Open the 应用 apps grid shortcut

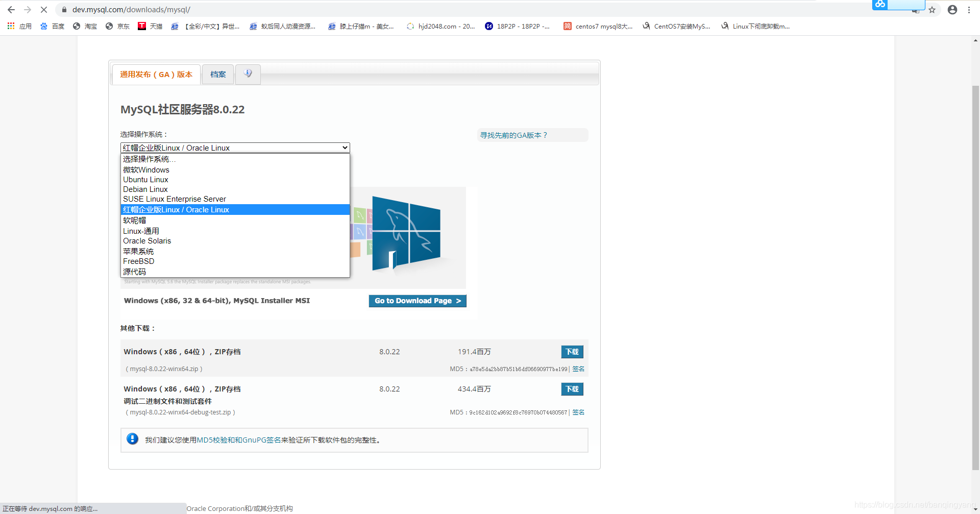pos(19,26)
